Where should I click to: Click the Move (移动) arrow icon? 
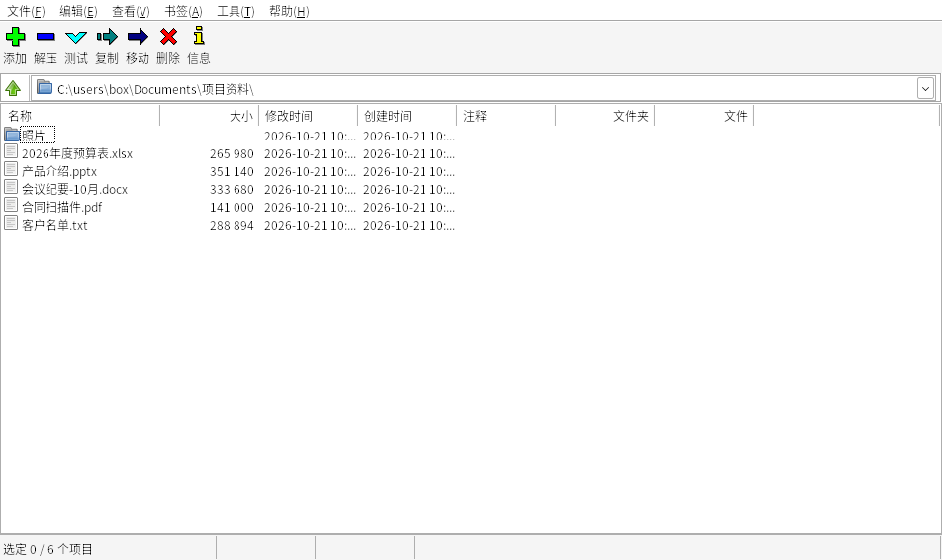click(138, 37)
